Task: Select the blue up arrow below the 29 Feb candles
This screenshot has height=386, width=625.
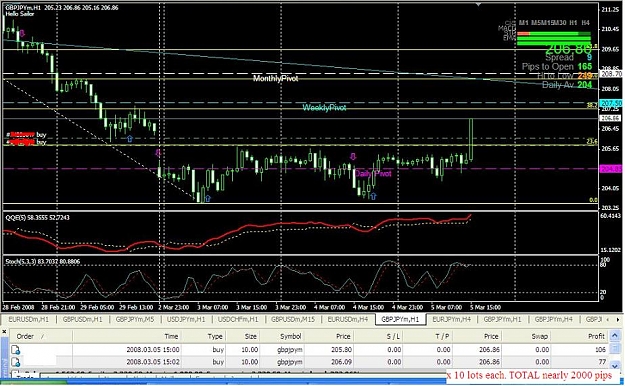Action: (130, 138)
